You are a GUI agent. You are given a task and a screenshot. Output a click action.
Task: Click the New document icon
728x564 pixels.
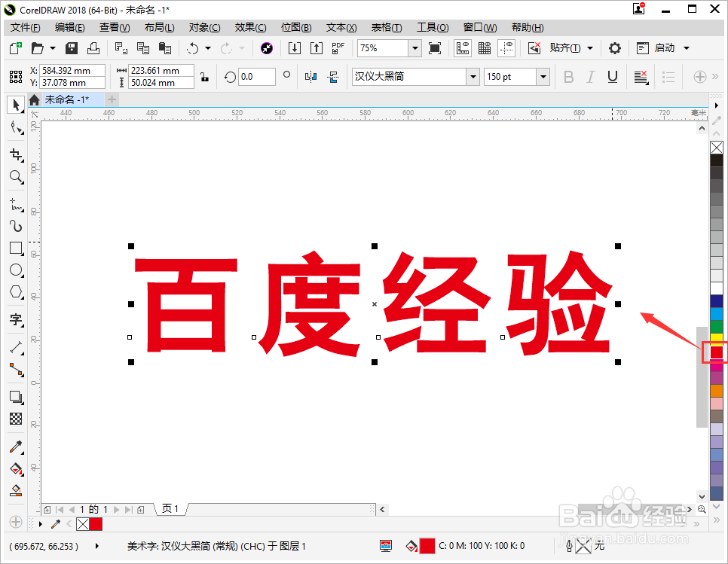coord(16,47)
